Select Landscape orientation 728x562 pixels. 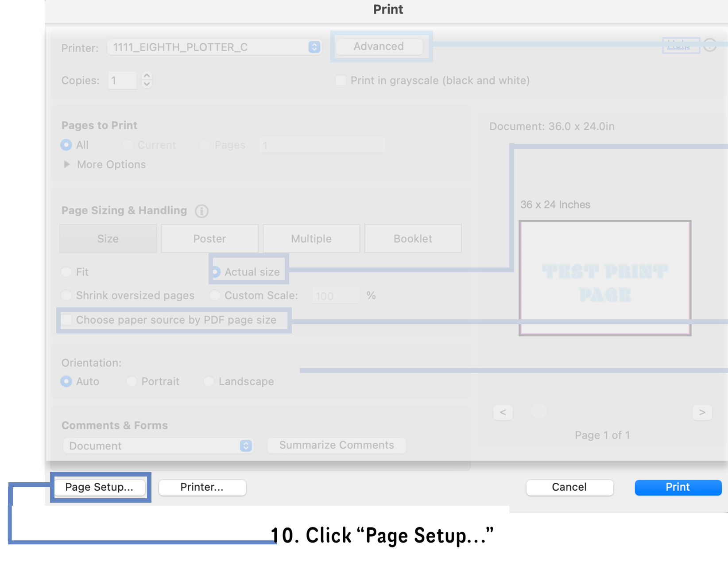tap(208, 381)
